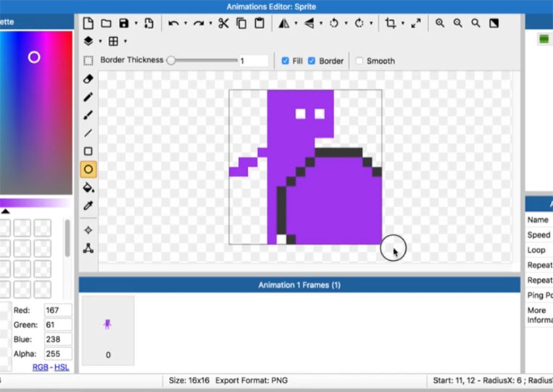
Task: Click the grid icon
Action: [x=113, y=41]
